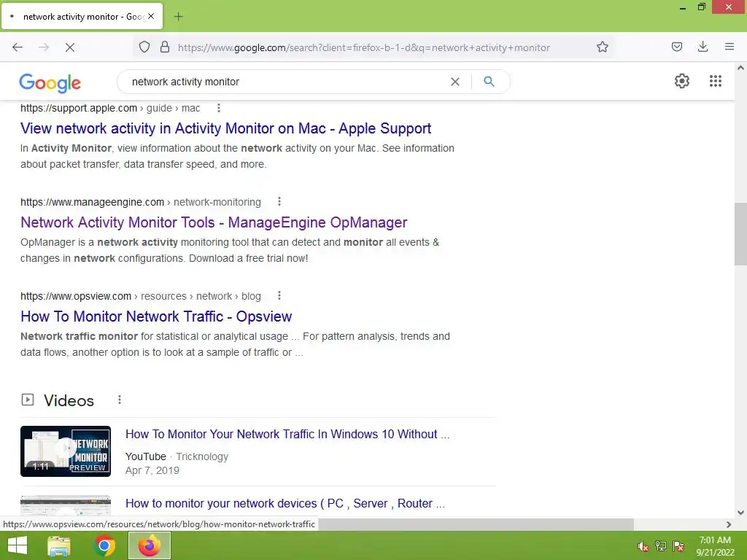
Task: Click the Firefox address bar URL
Action: [364, 47]
